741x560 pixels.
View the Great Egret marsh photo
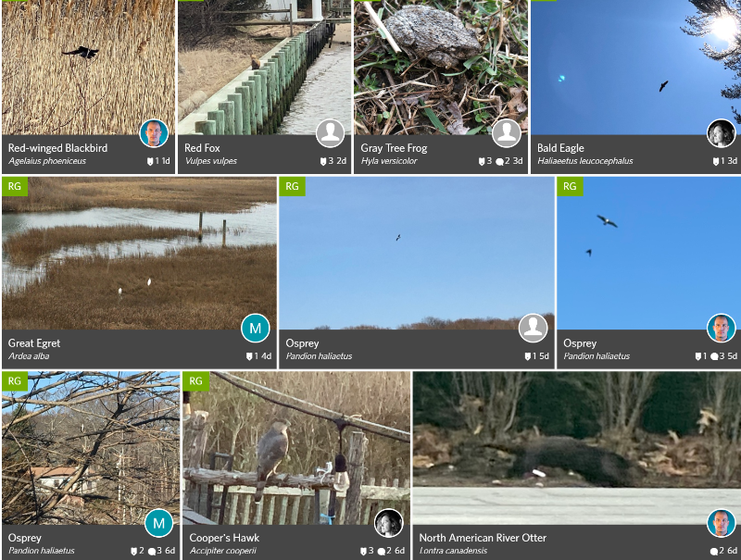pyautogui.click(x=140, y=253)
